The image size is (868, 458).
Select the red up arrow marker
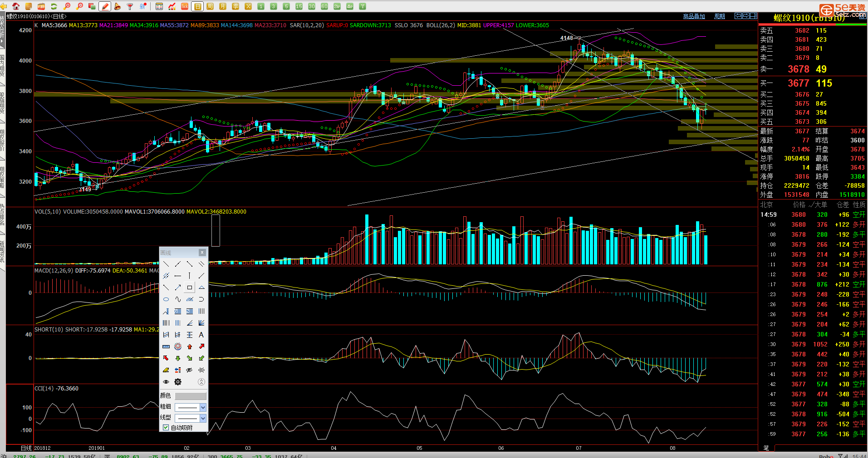(x=190, y=346)
